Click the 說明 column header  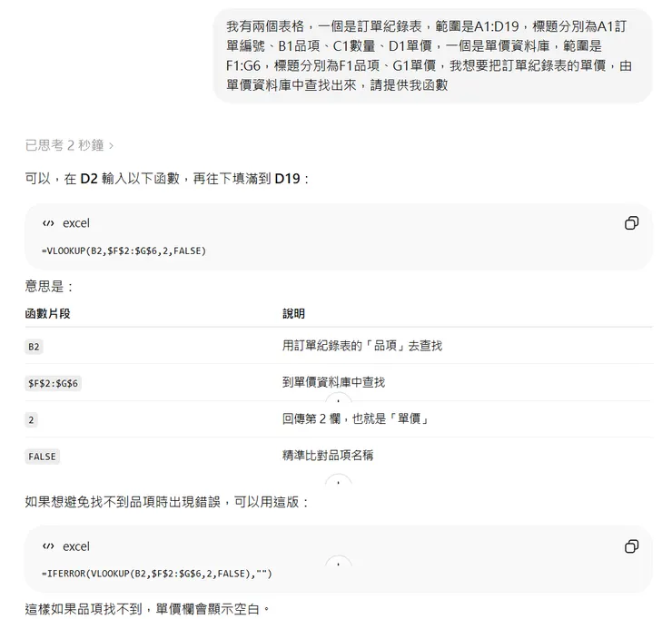(293, 313)
